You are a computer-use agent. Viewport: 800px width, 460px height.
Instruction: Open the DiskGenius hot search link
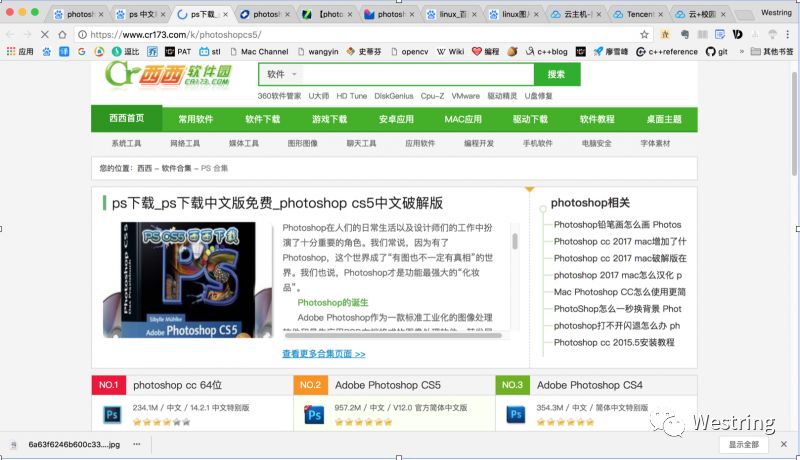pyautogui.click(x=393, y=96)
